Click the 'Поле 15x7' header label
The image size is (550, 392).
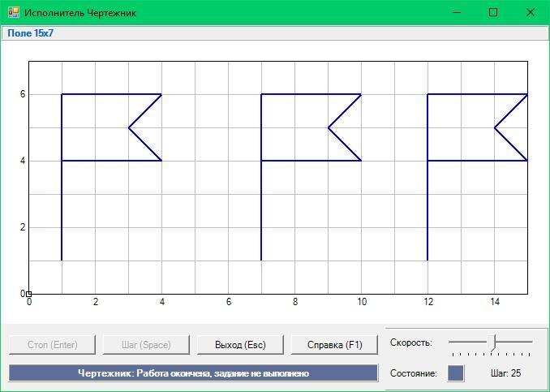coord(31,33)
